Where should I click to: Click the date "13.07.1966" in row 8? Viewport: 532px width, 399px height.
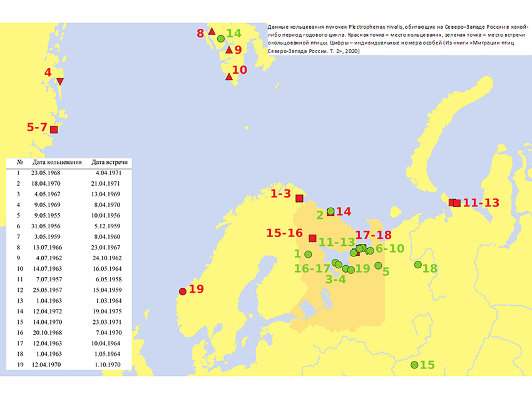pyautogui.click(x=48, y=248)
